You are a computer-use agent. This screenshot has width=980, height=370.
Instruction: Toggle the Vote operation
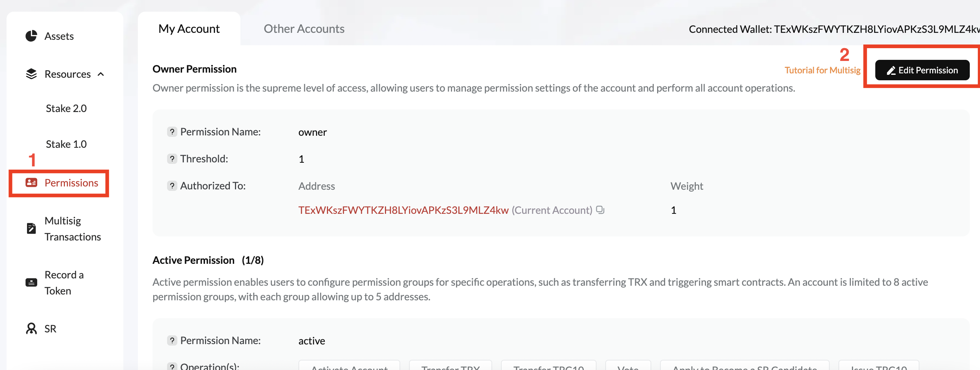coord(628,367)
